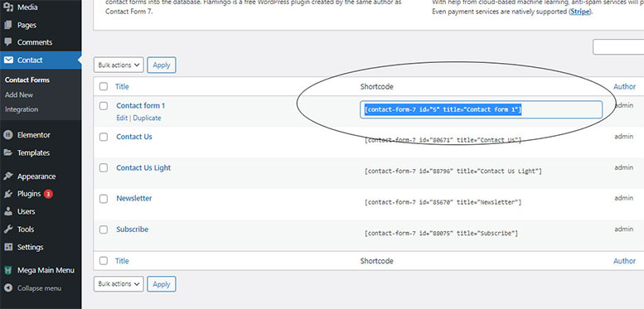Click the Newsletter shortcode text
Screen dimensions: 644x309
pyautogui.click(x=443, y=202)
